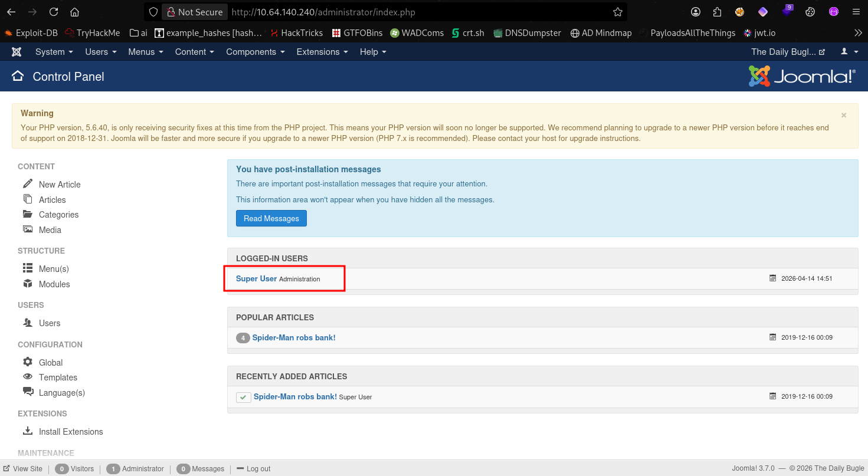
Task: Click the Not Secure site info indicator
Action: point(194,12)
